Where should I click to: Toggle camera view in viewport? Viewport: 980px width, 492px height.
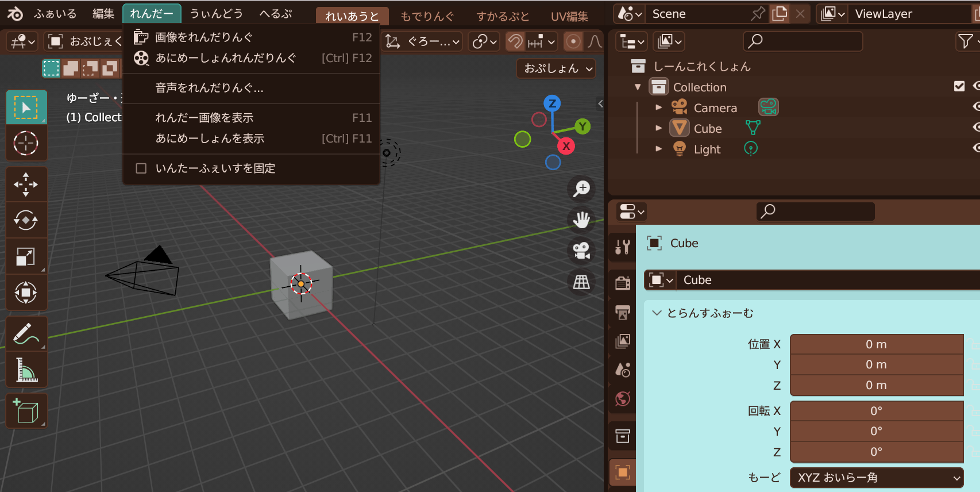click(x=581, y=250)
